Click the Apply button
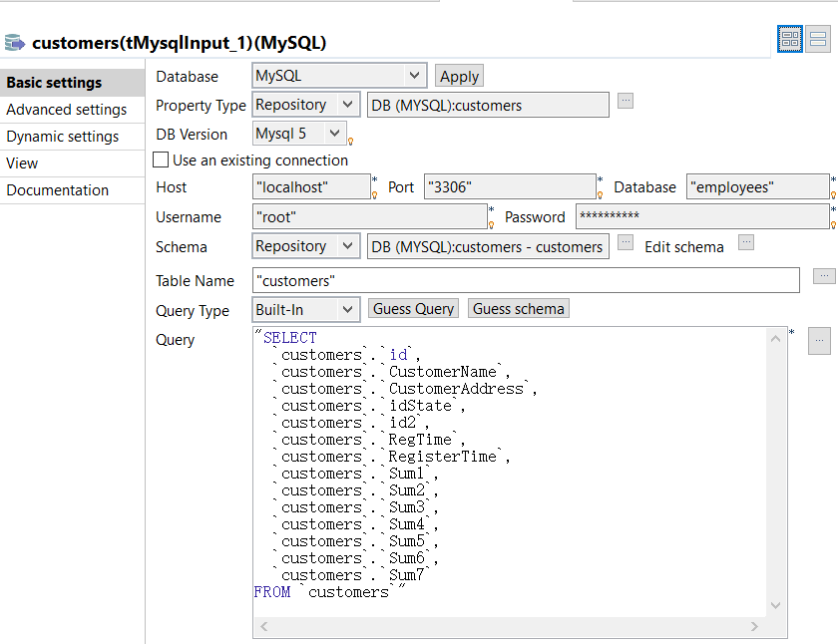 tap(459, 76)
